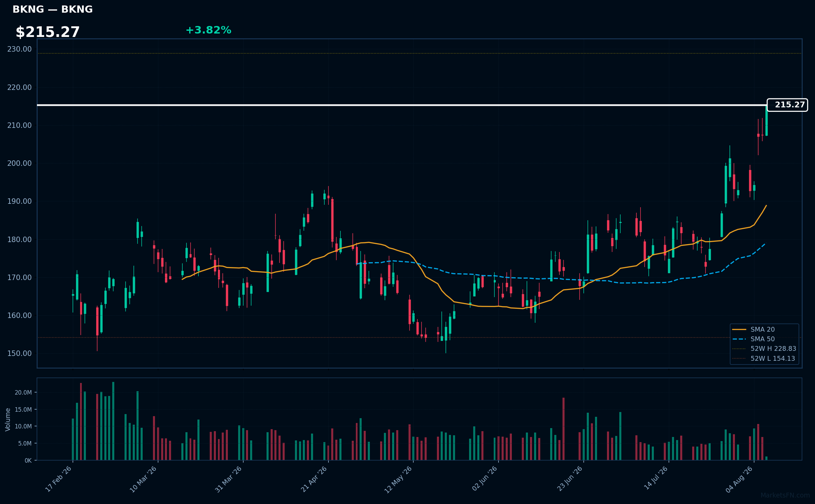Viewport: 815px width, 504px height.
Task: Click the 0K volume axis label
Action: [x=28, y=461]
